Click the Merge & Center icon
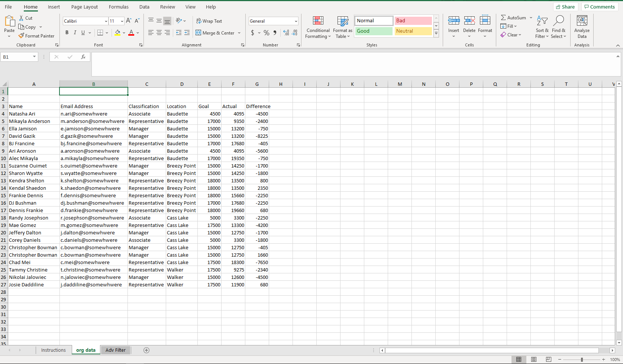This screenshot has height=364, width=623. coord(198,33)
